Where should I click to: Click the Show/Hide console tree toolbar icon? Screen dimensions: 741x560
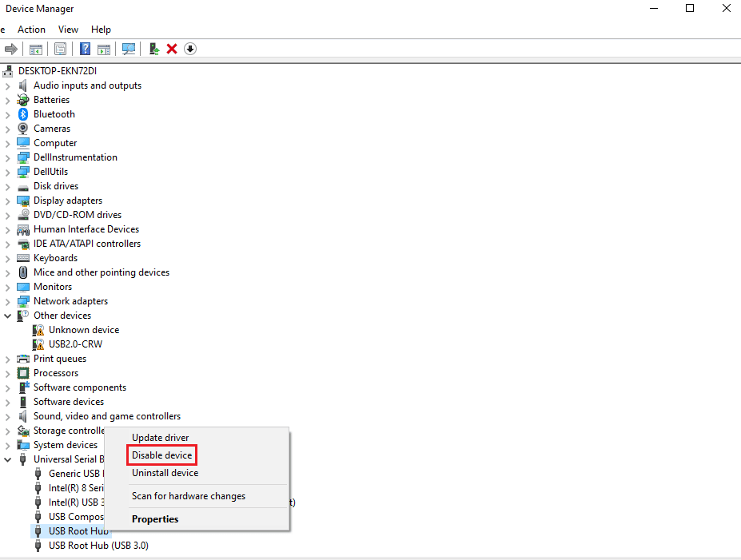coord(36,49)
